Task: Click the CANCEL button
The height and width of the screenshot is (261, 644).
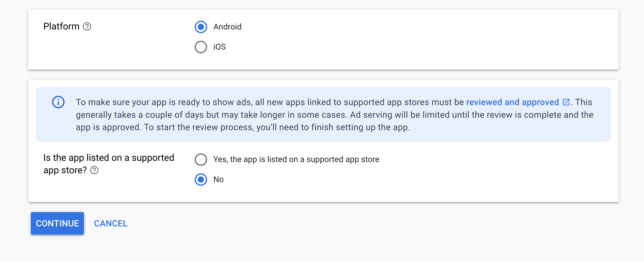Action: tap(111, 223)
